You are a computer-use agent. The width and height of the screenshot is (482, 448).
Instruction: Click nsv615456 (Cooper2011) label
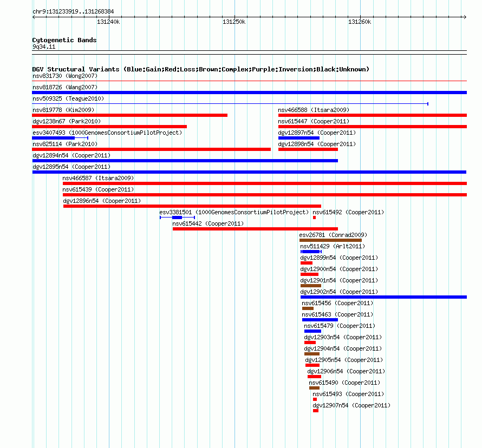(x=337, y=303)
